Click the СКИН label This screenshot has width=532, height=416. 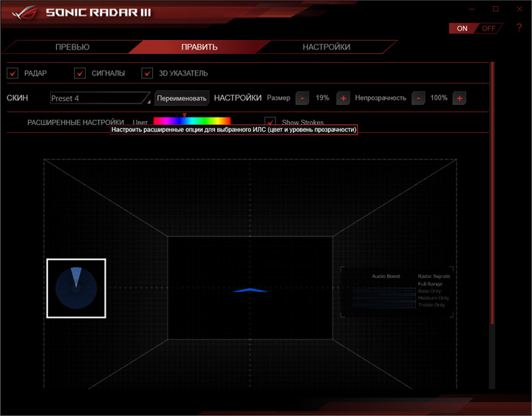click(x=17, y=98)
